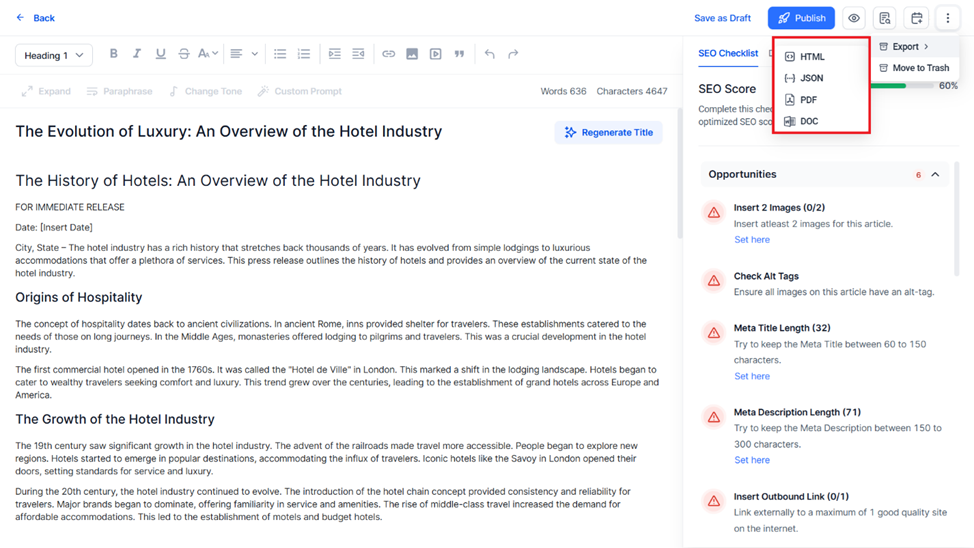Insert a block quote
The height and width of the screenshot is (548, 974).
[x=459, y=54]
